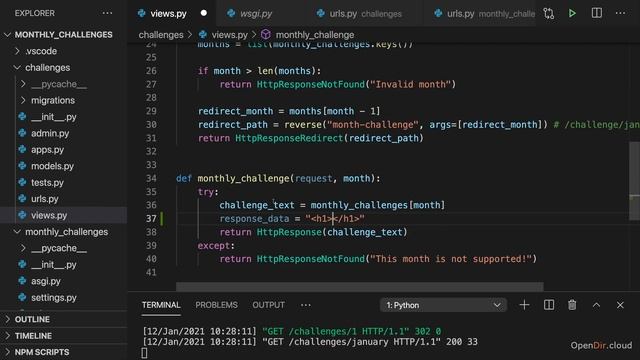Run the Python file with play button
Viewport: 640px width, 360px height.
tap(572, 13)
